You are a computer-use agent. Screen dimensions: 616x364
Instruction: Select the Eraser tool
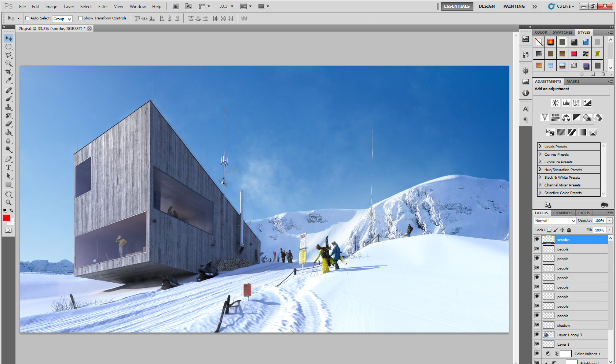[x=8, y=124]
